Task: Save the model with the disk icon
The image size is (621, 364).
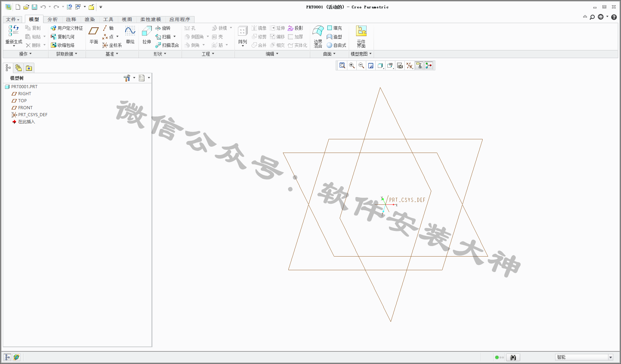Action: (34, 7)
